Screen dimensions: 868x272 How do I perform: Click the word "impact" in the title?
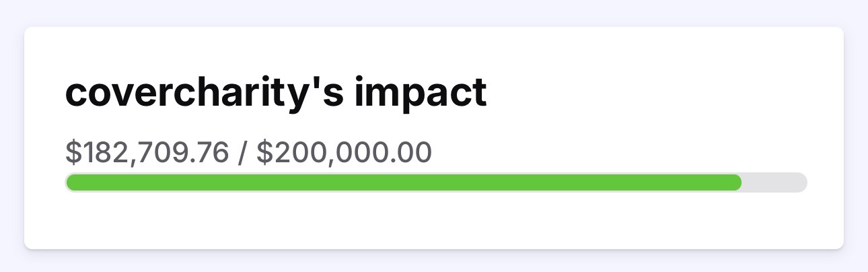point(419,94)
